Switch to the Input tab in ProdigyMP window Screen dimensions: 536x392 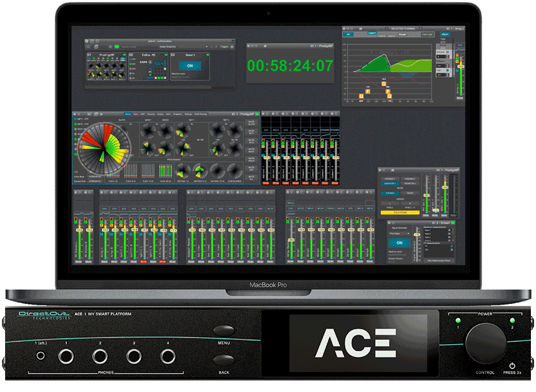tap(135, 114)
